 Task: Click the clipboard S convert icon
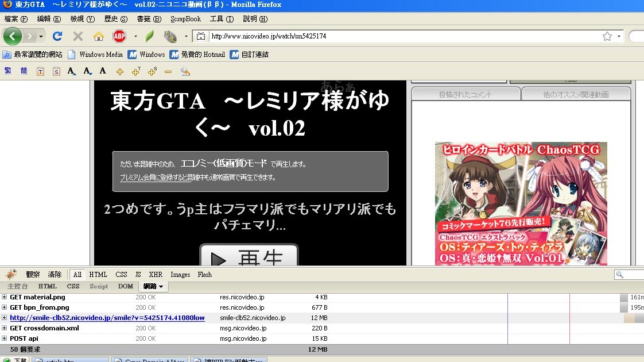coord(56,72)
